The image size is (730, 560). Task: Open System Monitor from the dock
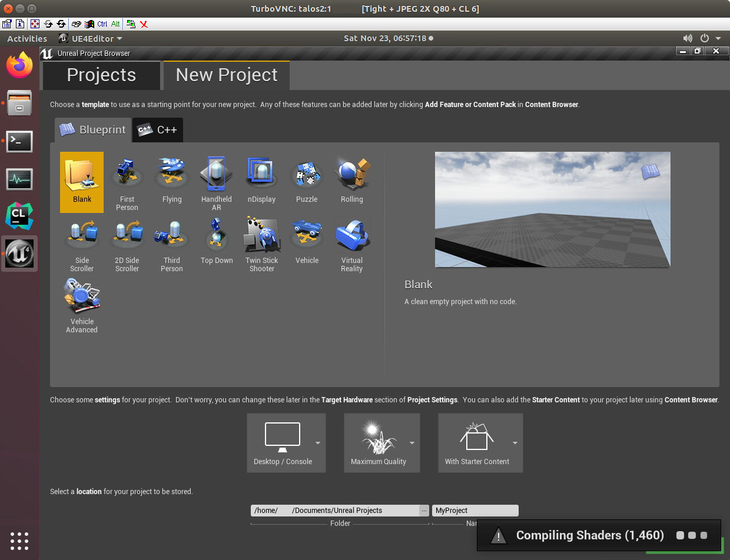point(19,179)
